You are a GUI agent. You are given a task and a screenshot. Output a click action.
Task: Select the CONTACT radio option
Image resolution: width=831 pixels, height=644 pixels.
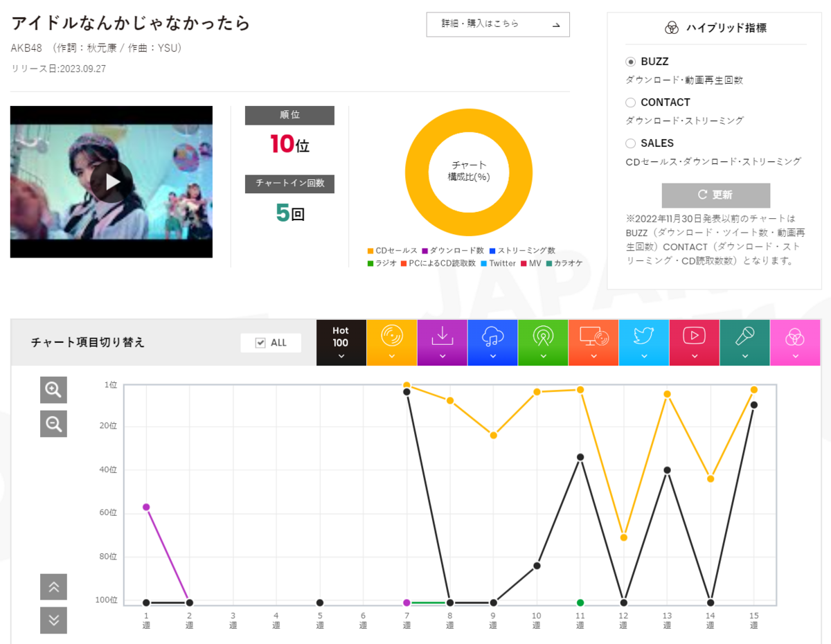[x=630, y=102]
